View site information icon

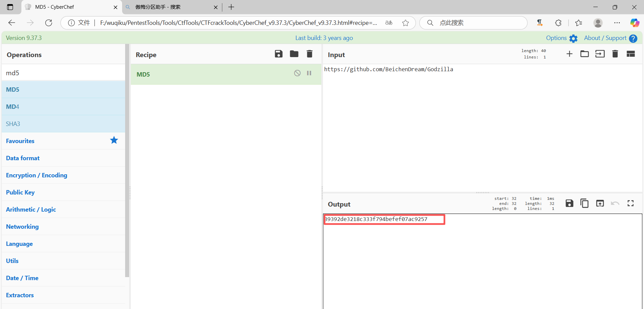click(71, 23)
